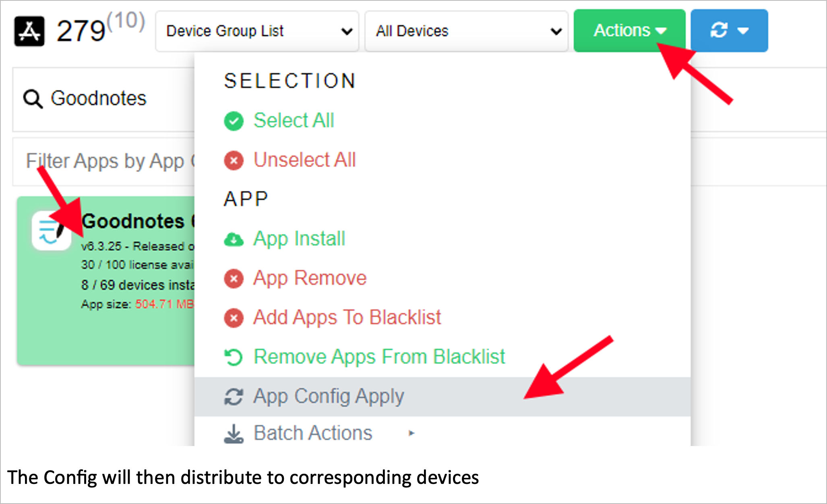Click the Batch Actions download icon
Image resolution: width=827 pixels, height=504 pixels.
coord(234,434)
